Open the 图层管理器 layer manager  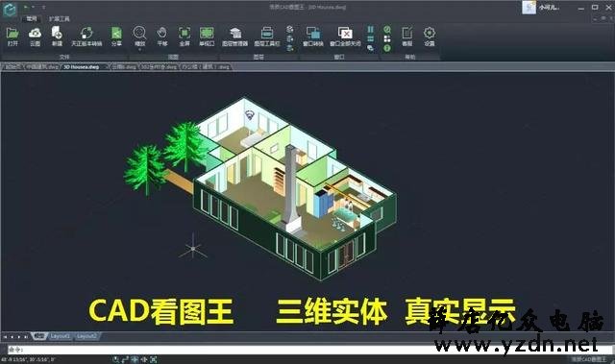tap(234, 33)
